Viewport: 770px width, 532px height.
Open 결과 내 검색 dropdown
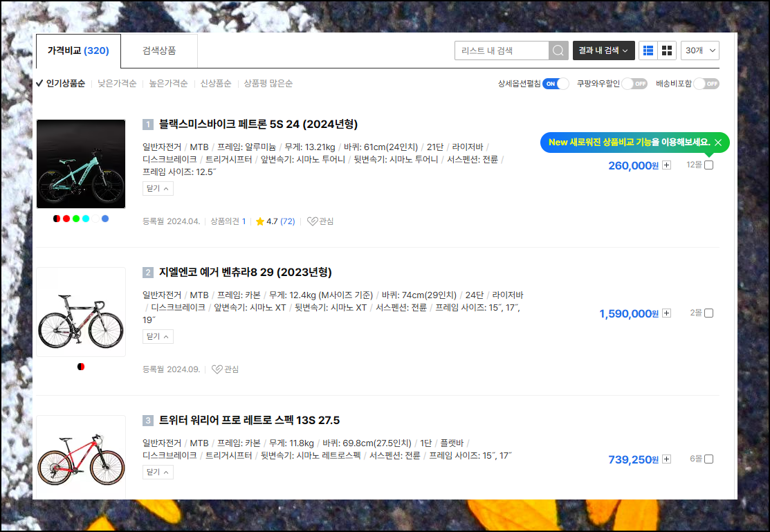tap(603, 51)
